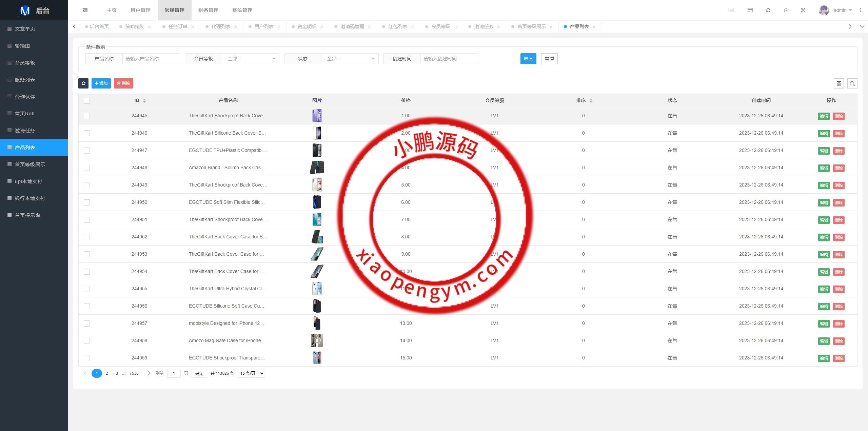Screen dimensions: 868x431
Task: Open column settings via the grid icon
Action: pyautogui.click(x=839, y=83)
